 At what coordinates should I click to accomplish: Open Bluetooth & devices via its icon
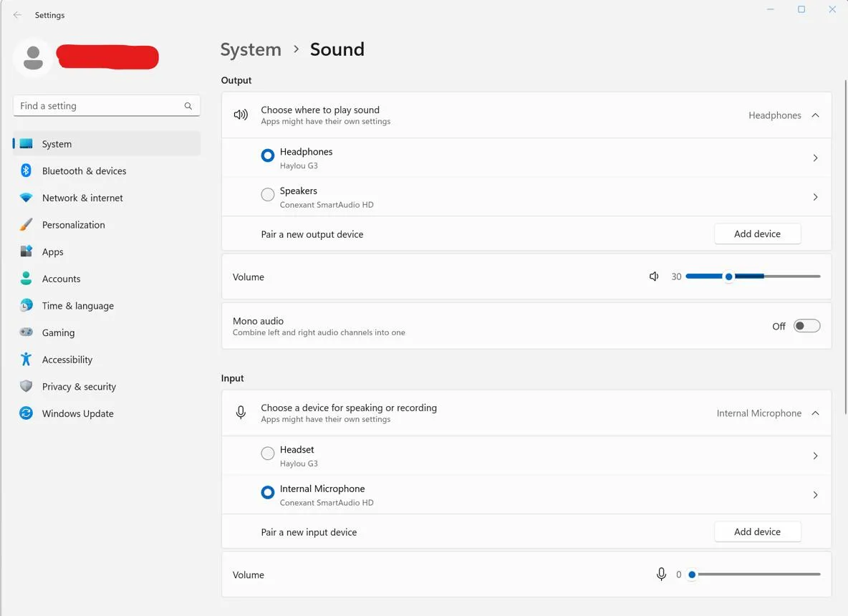(x=26, y=170)
